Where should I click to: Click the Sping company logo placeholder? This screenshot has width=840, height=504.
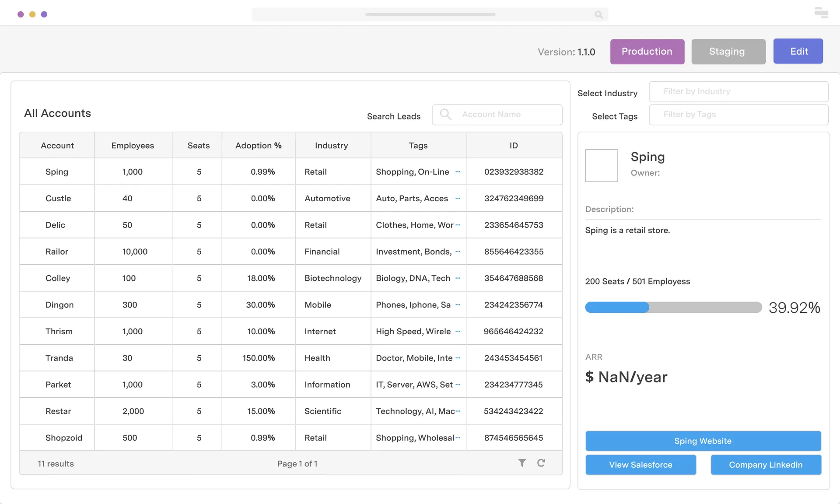tap(602, 165)
